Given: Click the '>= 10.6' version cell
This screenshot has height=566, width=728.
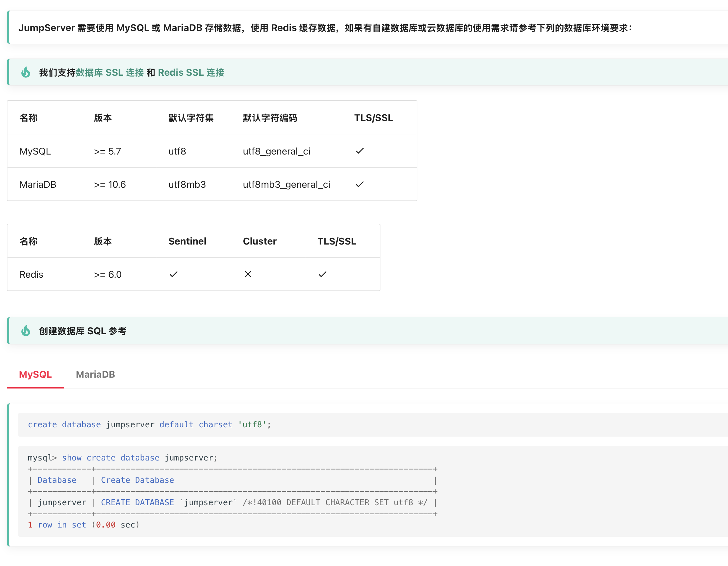Looking at the screenshot, I should pos(110,184).
